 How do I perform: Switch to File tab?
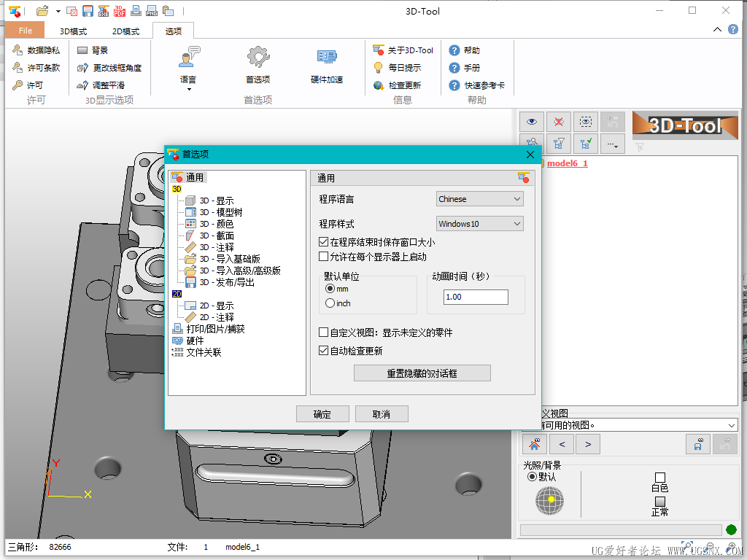click(x=26, y=31)
